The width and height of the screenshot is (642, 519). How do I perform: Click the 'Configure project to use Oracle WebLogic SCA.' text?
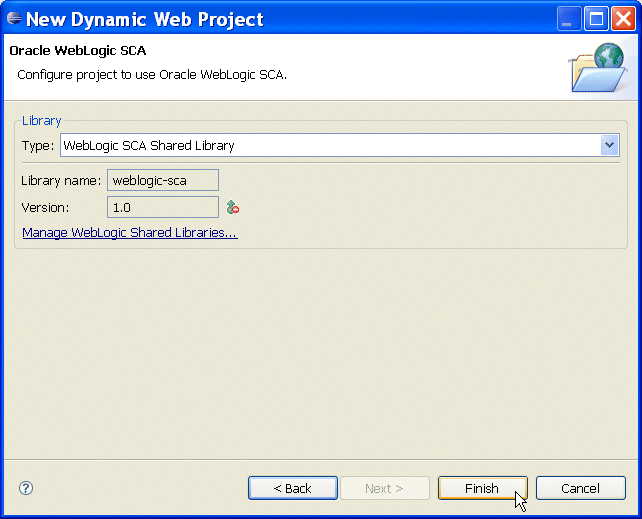[152, 75]
